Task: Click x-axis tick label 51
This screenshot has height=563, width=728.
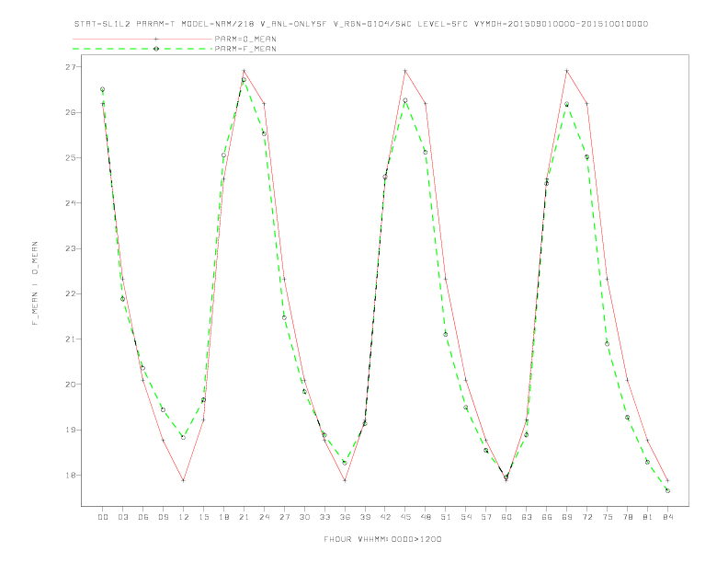Action: coord(446,517)
